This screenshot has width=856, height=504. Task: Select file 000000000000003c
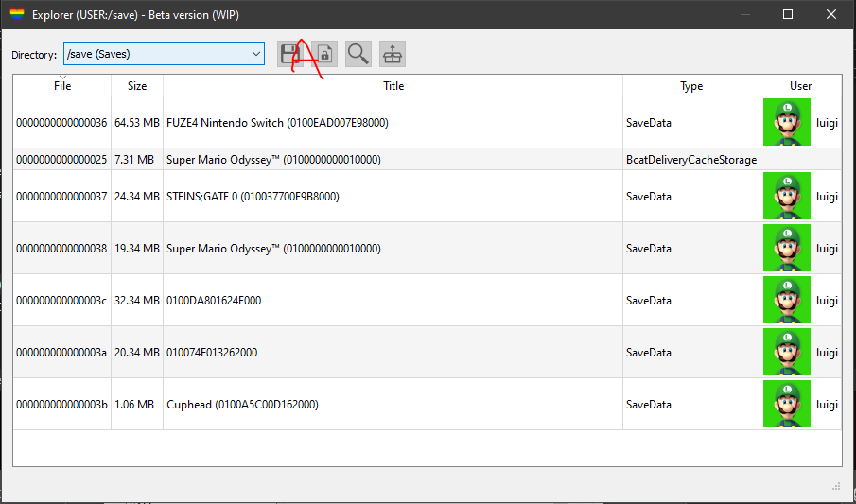pos(61,301)
